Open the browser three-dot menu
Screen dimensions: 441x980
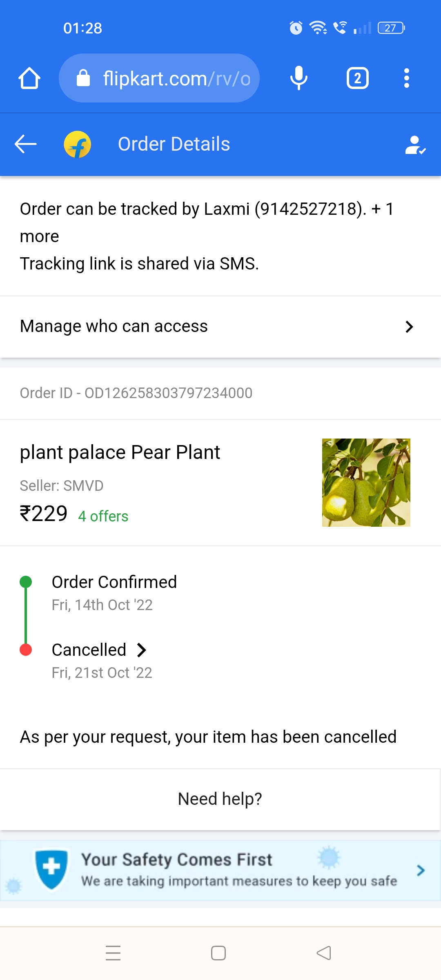(x=406, y=78)
